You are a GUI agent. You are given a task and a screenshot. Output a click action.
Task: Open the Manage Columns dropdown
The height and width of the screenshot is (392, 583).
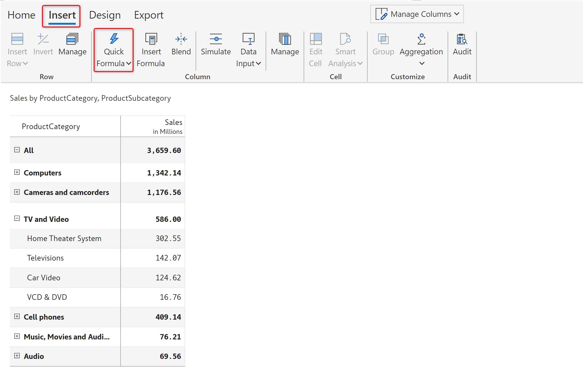[x=417, y=14]
